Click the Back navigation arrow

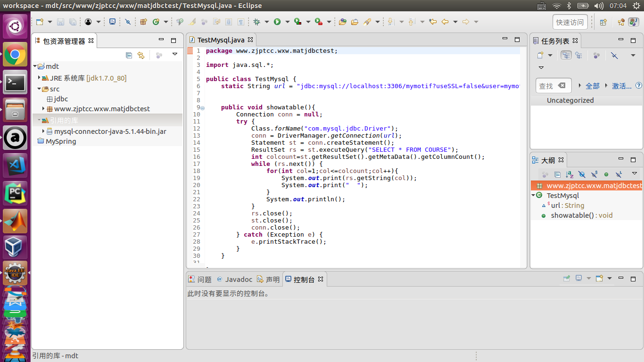click(445, 22)
